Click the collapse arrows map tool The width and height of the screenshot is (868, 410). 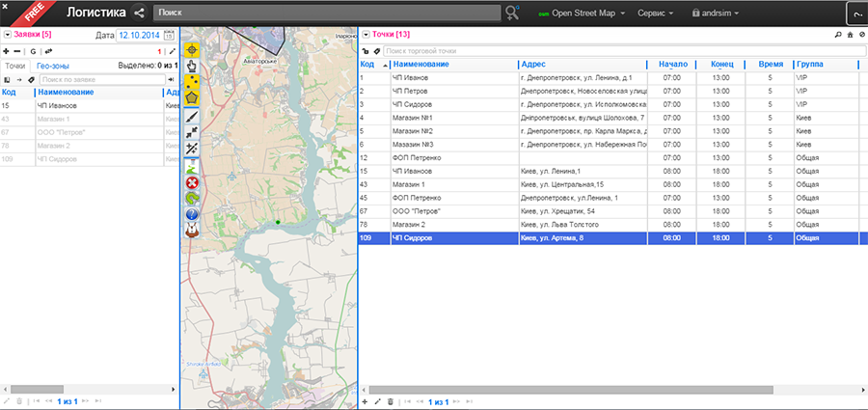tap(192, 132)
